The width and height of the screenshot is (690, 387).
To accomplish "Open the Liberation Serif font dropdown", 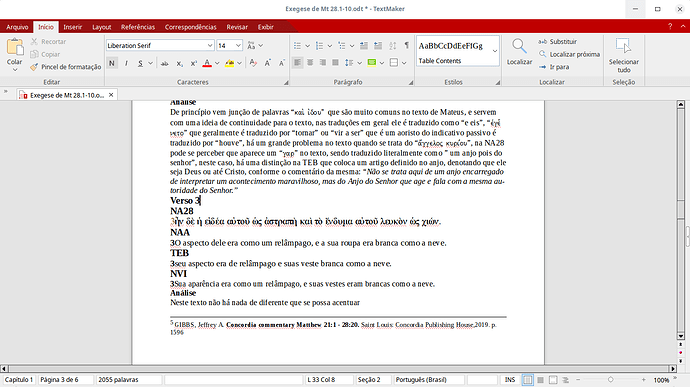I will pyautogui.click(x=210, y=45).
